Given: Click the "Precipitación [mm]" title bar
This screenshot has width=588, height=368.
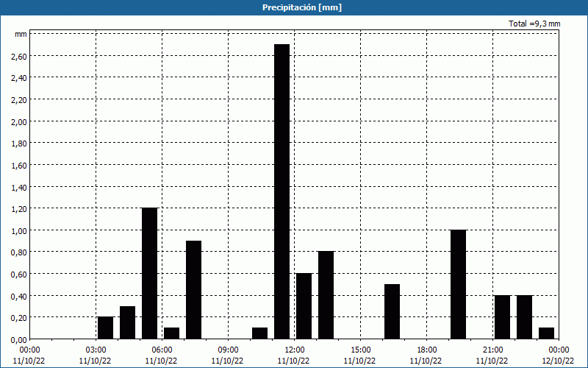Looking at the screenshot, I should point(294,7).
